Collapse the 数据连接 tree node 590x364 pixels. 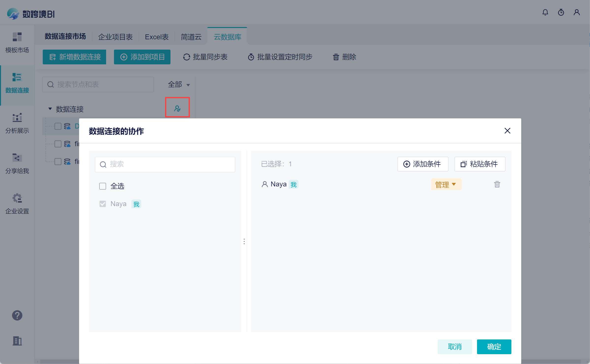tap(50, 109)
